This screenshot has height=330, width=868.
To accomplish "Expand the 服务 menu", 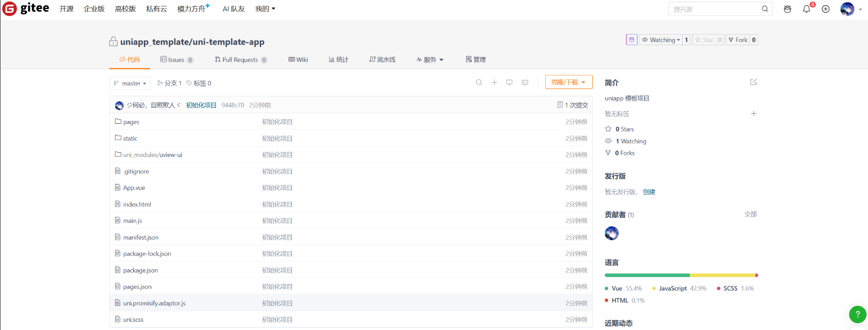I will click(430, 60).
